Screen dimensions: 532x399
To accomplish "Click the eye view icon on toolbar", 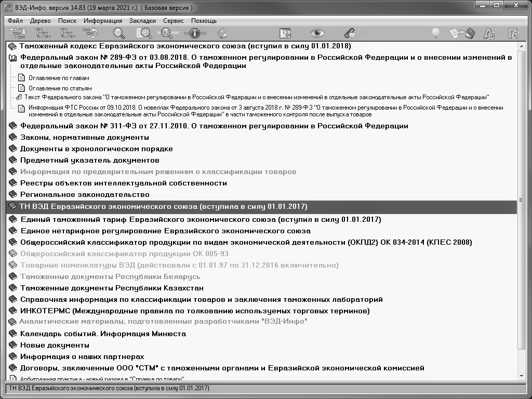I will click(317, 33).
